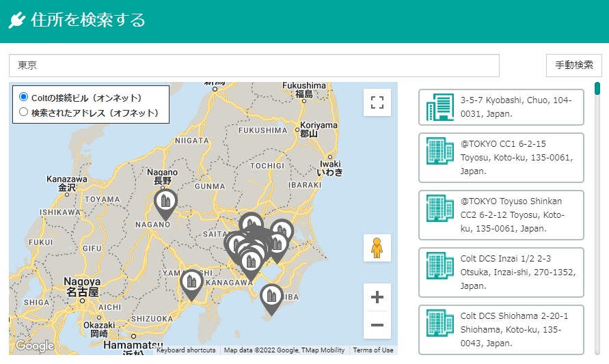Zoom in the map with plus button
This screenshot has height=364, width=609.
click(x=377, y=297)
